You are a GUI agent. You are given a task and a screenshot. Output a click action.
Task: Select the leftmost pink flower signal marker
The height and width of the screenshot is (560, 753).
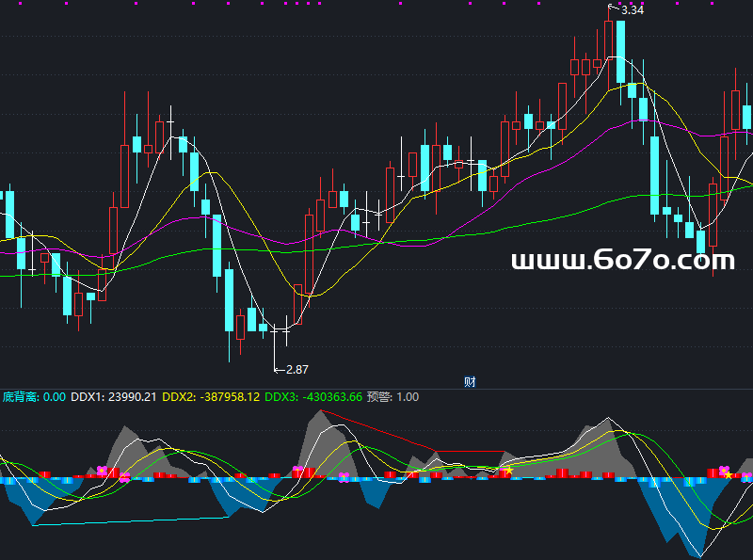(x=102, y=471)
